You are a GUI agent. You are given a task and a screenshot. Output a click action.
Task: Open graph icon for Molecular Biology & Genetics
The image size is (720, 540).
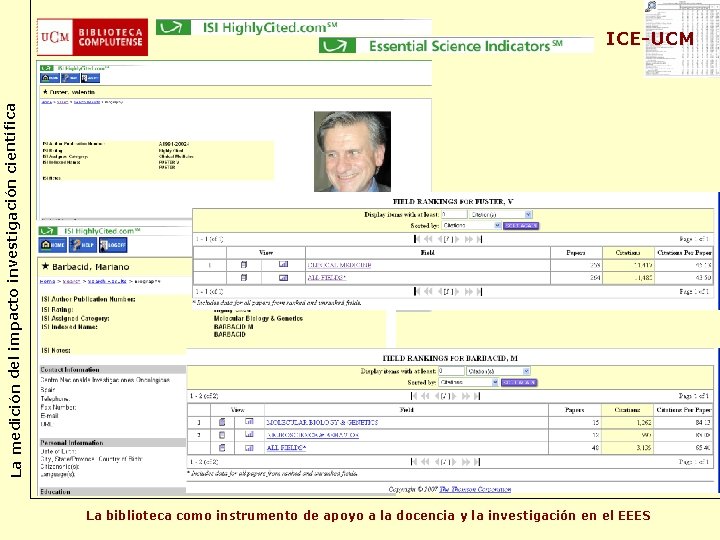[249, 422]
